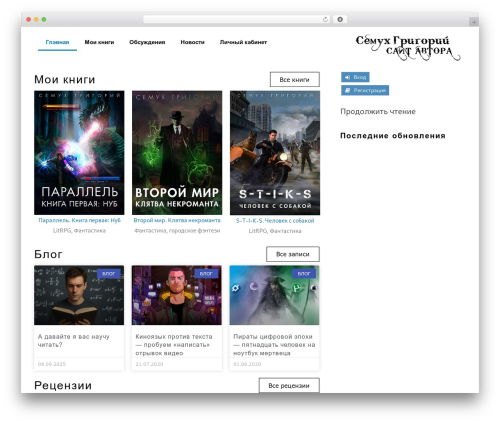
Task: Click the Последние обновления heading
Action: [393, 136]
